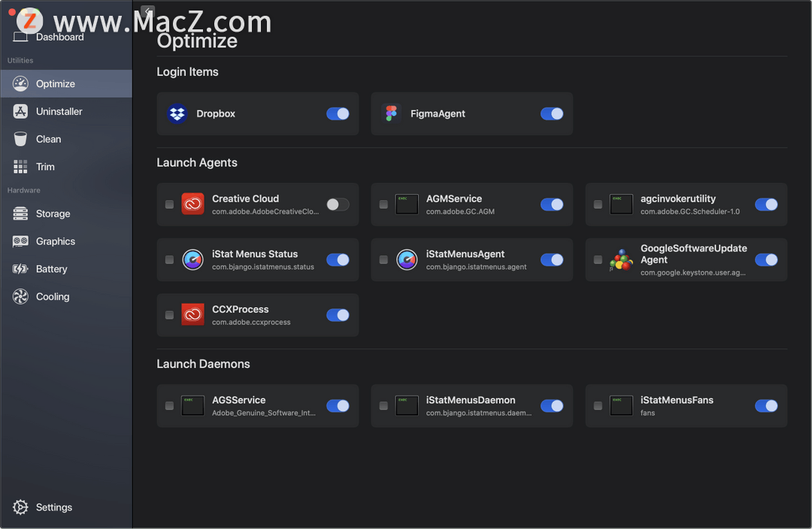Open the Cooling fan icon
The width and height of the screenshot is (812, 529).
20,296
